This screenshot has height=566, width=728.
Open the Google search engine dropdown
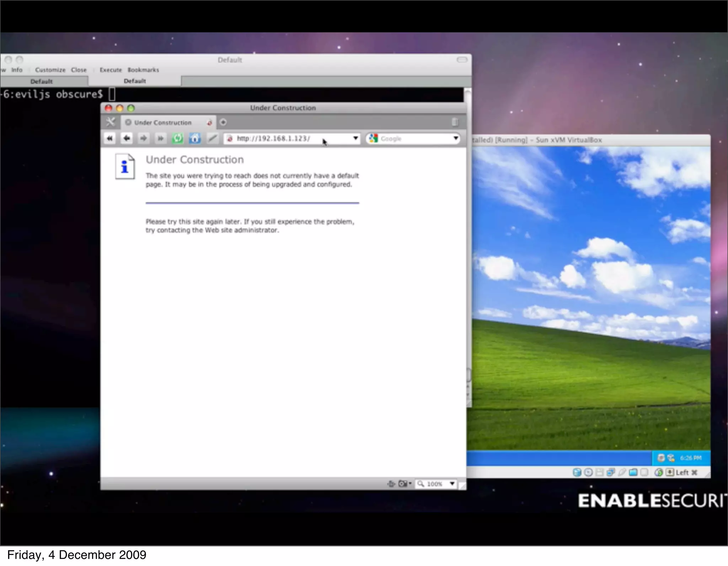tap(455, 138)
